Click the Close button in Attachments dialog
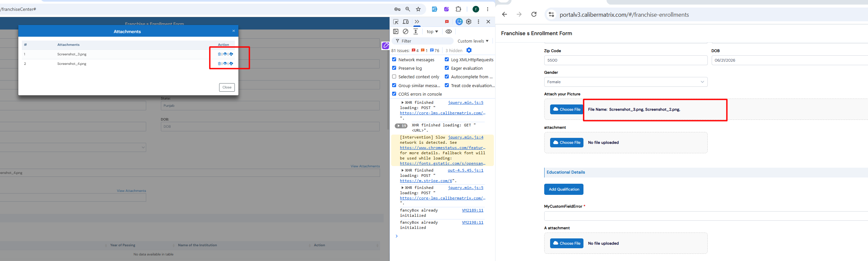The height and width of the screenshot is (261, 868). (227, 87)
